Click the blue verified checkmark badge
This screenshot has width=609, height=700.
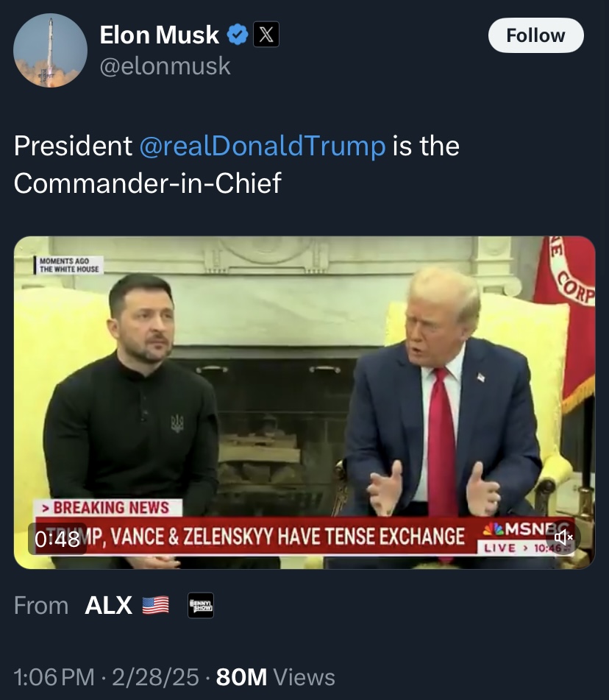pos(237,35)
